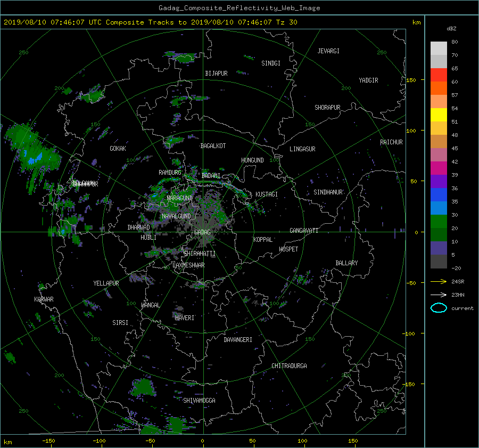Select the magenta 42 dBZ color swatch
Screen dimensions: 479x448
(439, 168)
